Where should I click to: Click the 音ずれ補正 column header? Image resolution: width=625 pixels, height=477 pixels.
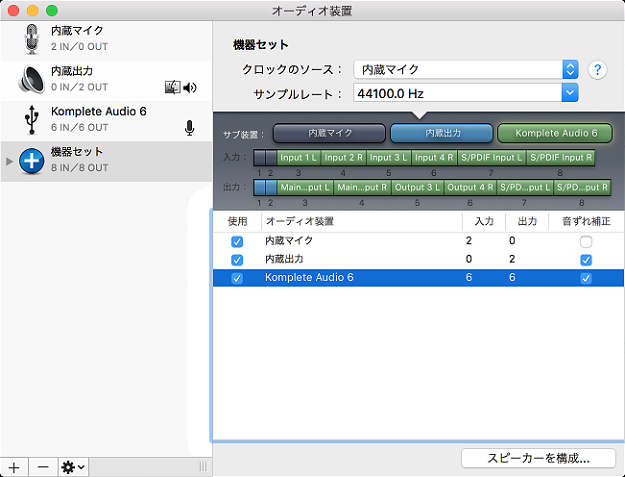coord(586,222)
